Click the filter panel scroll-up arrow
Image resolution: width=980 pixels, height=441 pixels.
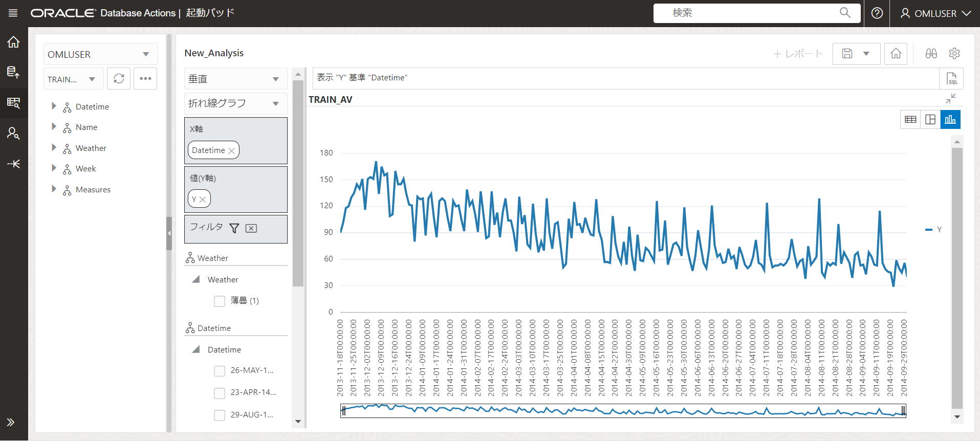coord(298,74)
